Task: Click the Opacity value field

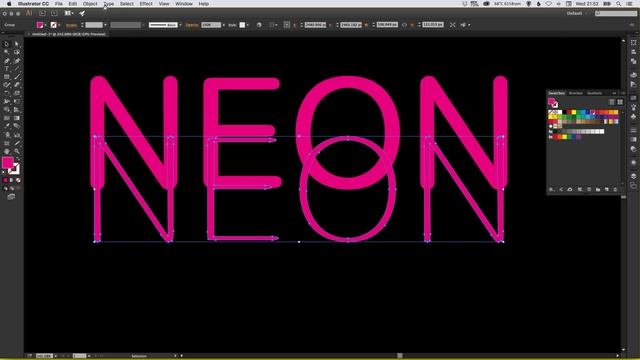Action: [x=211, y=25]
